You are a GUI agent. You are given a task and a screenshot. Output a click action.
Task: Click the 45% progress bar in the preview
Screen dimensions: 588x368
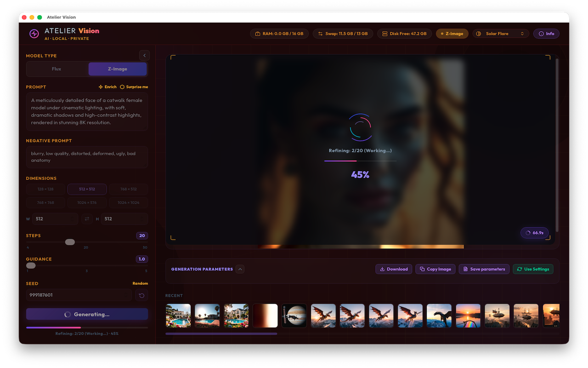[360, 161]
